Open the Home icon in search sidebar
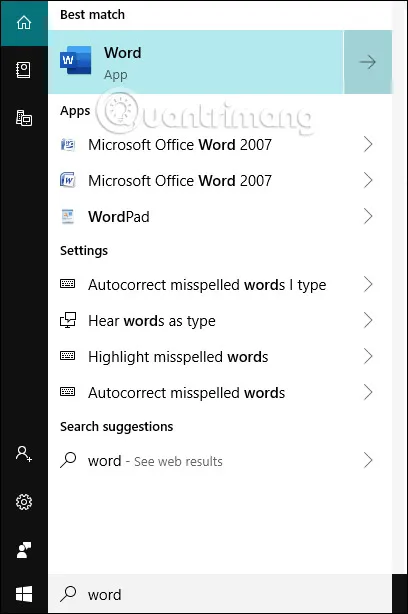The image size is (408, 614). (24, 22)
